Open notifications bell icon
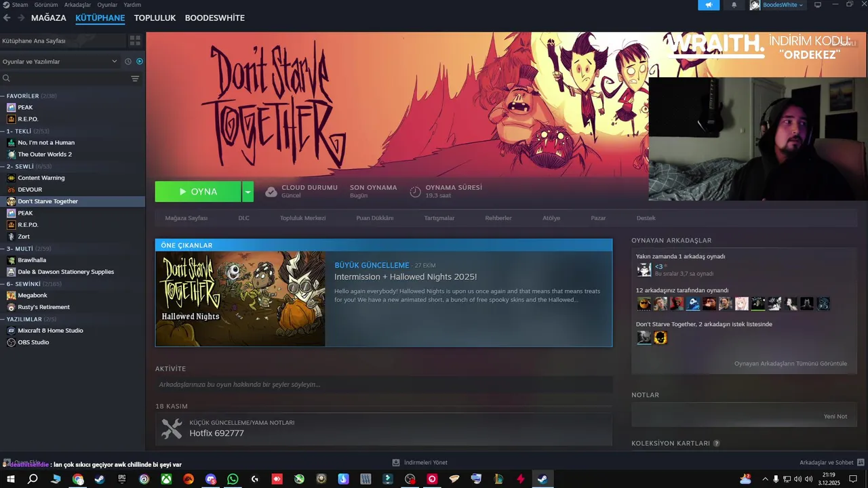 pyautogui.click(x=734, y=5)
